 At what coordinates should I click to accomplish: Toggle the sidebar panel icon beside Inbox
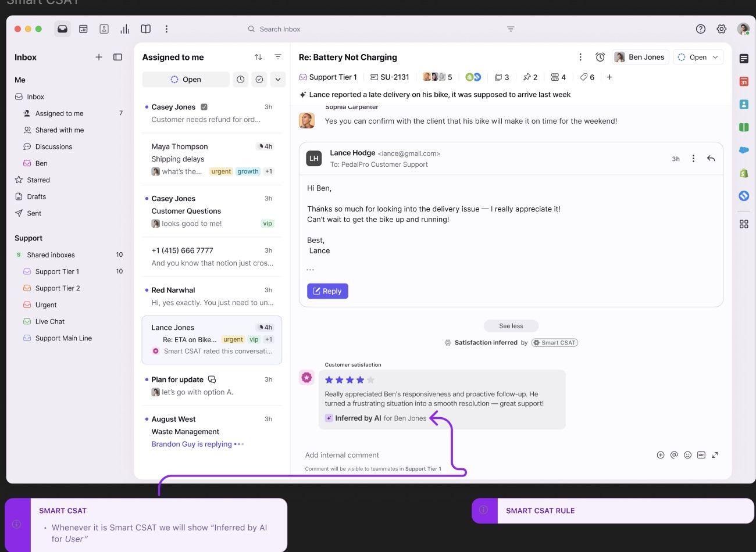click(117, 57)
